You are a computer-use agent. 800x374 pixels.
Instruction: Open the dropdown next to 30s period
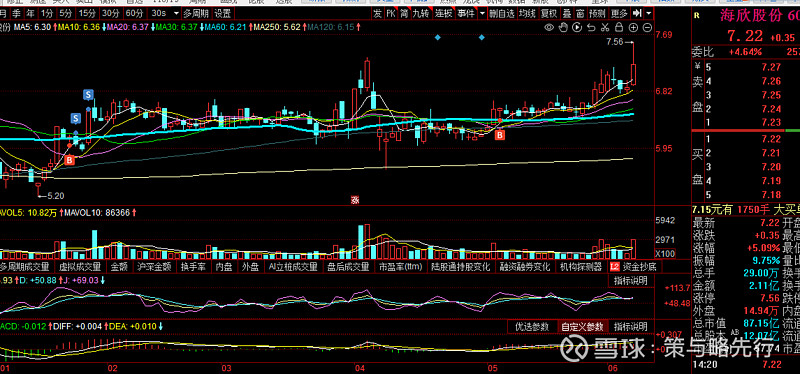coord(176,13)
